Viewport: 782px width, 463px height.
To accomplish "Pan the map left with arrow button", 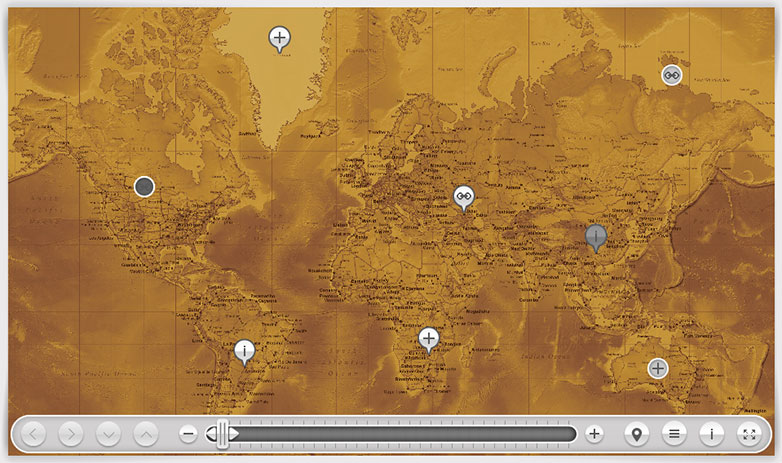I will tap(33, 434).
